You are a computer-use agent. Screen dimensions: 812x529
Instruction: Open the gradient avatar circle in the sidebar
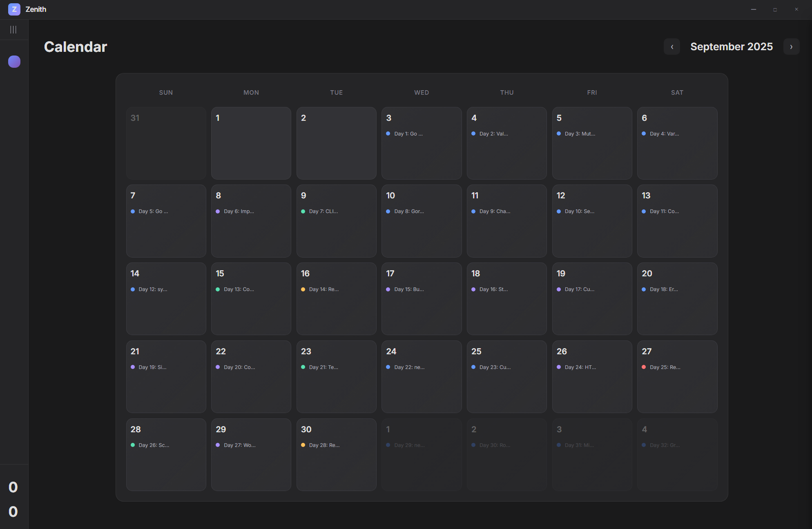point(14,62)
